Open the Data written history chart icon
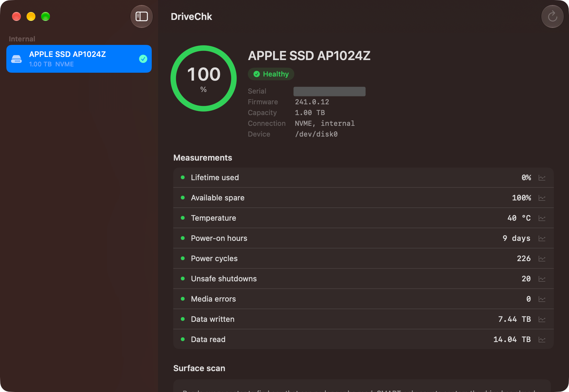 pos(542,319)
